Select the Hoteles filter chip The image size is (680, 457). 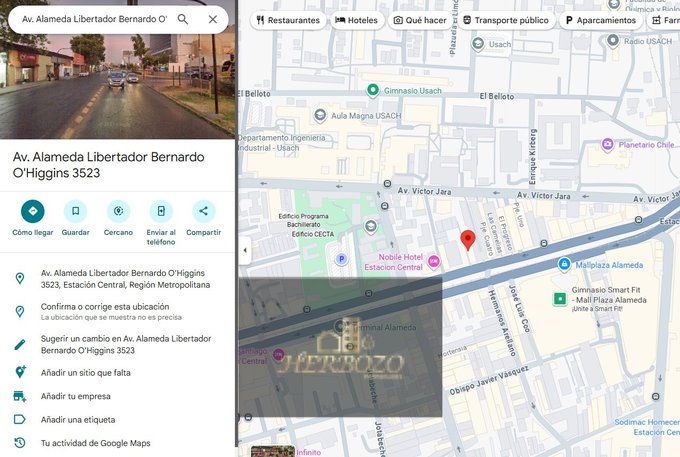356,20
